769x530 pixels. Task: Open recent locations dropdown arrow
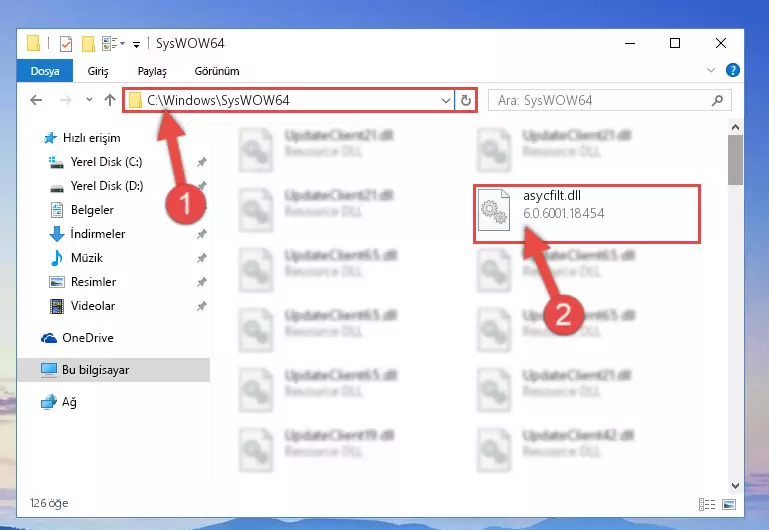[89, 100]
